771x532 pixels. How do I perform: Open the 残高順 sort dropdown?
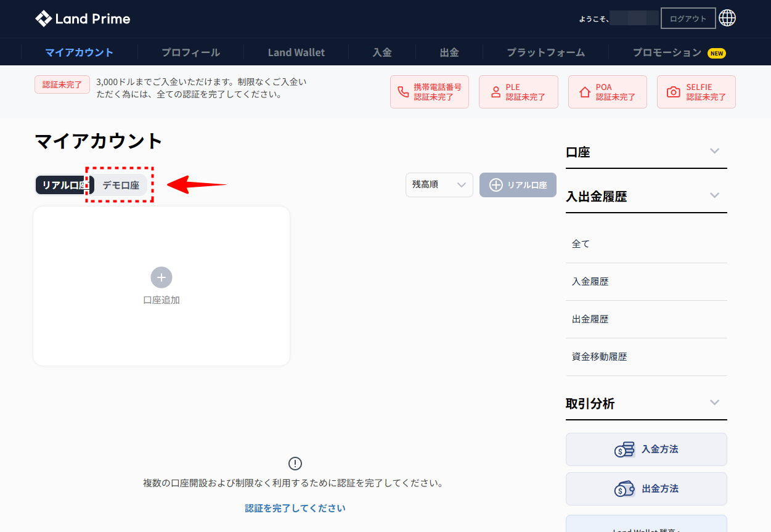pyautogui.click(x=439, y=184)
